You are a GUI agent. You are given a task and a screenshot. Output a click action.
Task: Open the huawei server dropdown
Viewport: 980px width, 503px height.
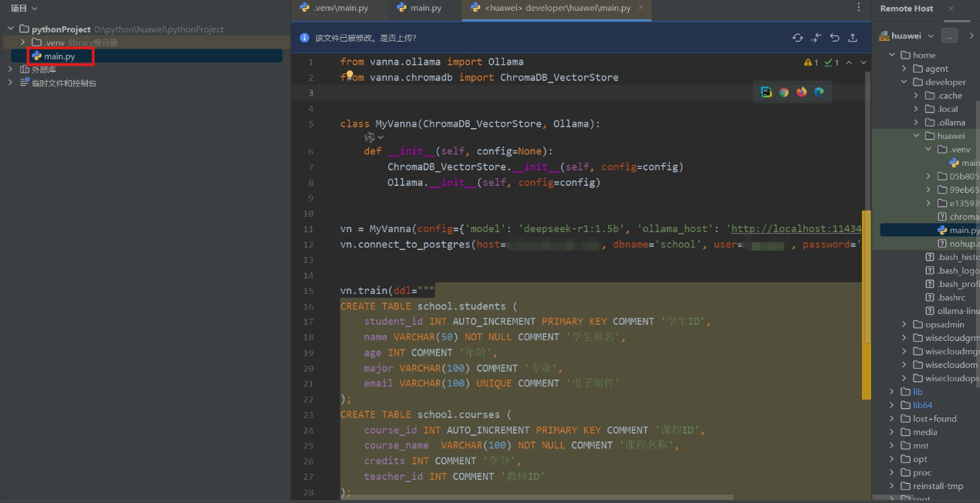pyautogui.click(x=931, y=35)
